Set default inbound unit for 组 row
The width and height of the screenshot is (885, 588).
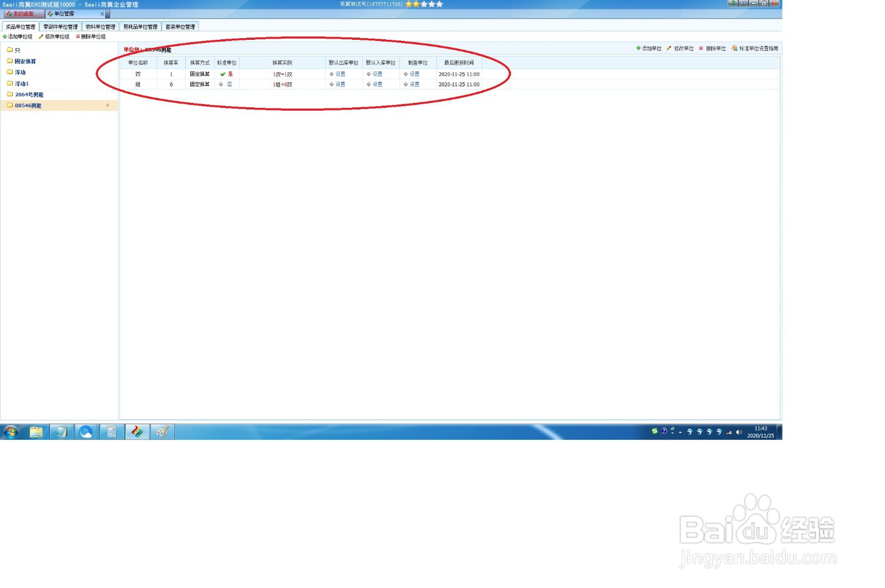click(374, 85)
